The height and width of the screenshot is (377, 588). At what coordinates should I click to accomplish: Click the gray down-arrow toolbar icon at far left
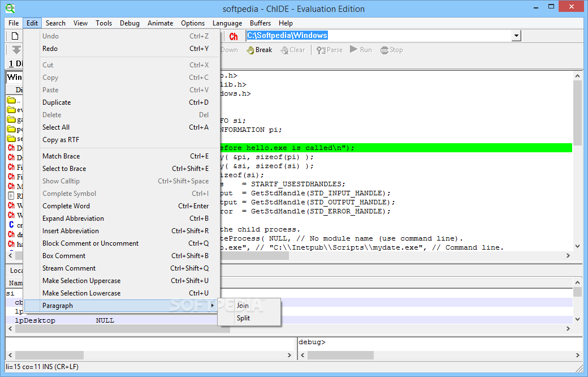point(16,50)
